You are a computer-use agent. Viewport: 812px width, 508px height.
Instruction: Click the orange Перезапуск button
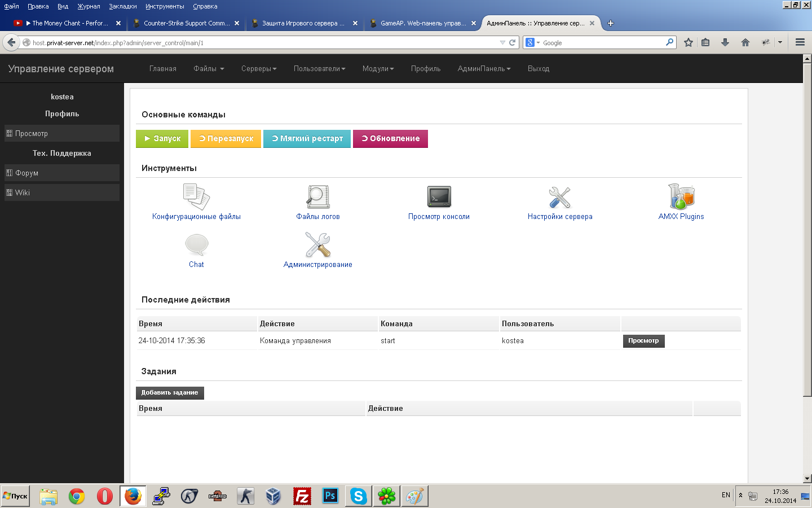pos(226,139)
